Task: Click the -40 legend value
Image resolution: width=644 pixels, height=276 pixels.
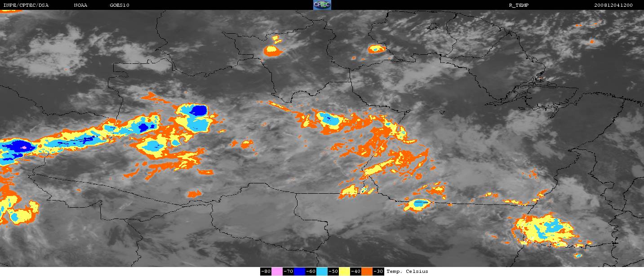Action: [x=356, y=272]
